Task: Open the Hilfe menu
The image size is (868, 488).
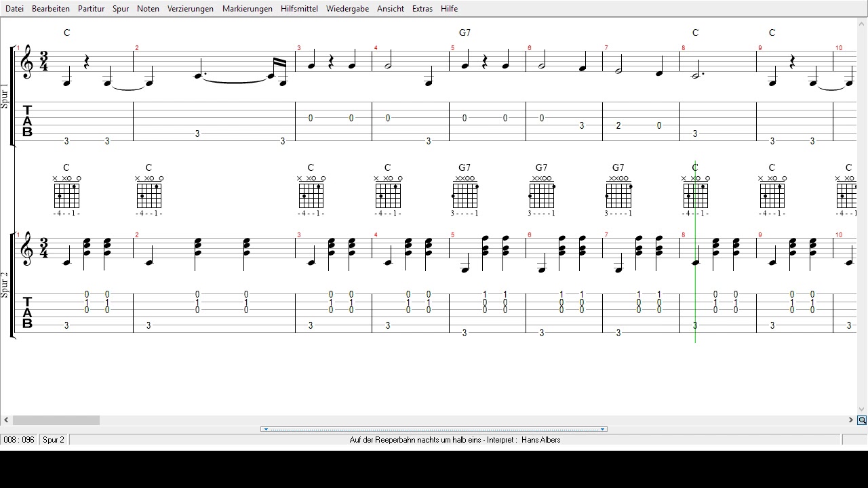Action: click(449, 9)
